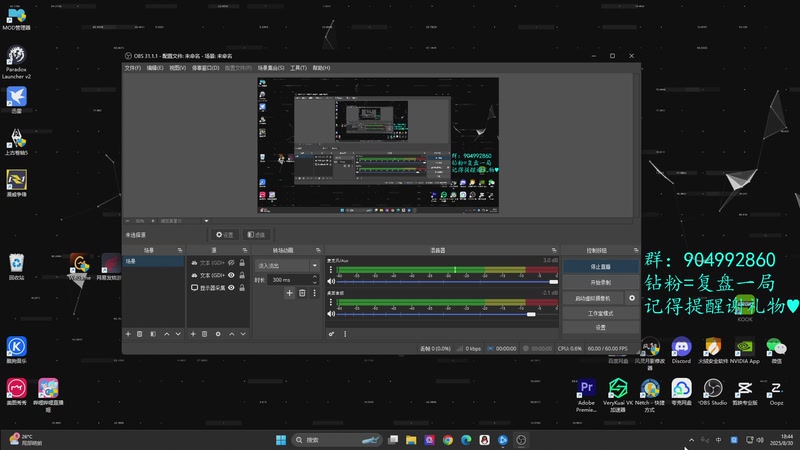This screenshot has width=800, height=450.
Task: Toggle lock on the Display Capture source
Action: coord(242,288)
